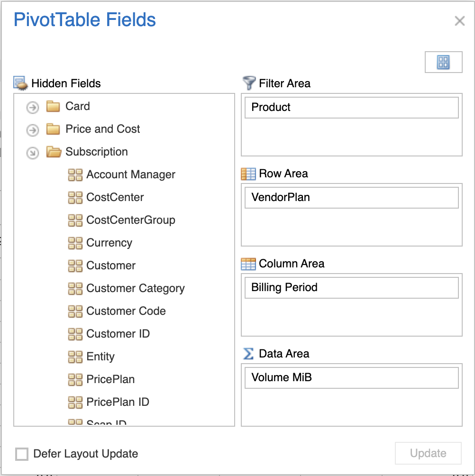
Task: Close the PivotTable Fields dialog
Action: pos(459,21)
